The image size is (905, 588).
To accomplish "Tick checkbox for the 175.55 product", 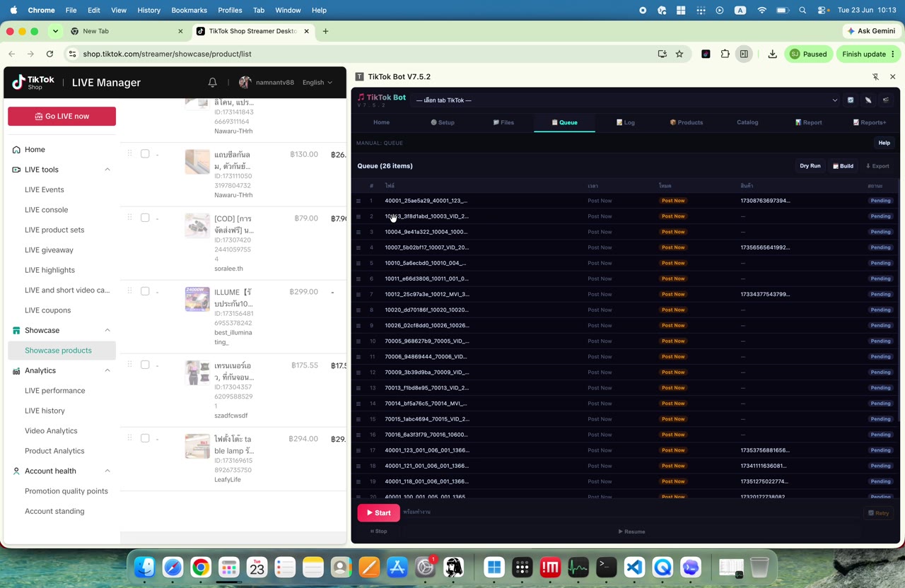I will tap(145, 365).
